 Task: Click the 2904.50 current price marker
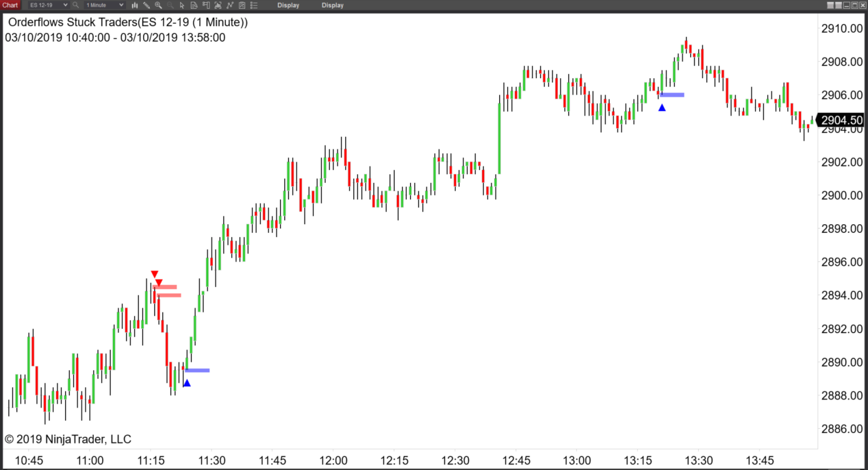pyautogui.click(x=841, y=120)
